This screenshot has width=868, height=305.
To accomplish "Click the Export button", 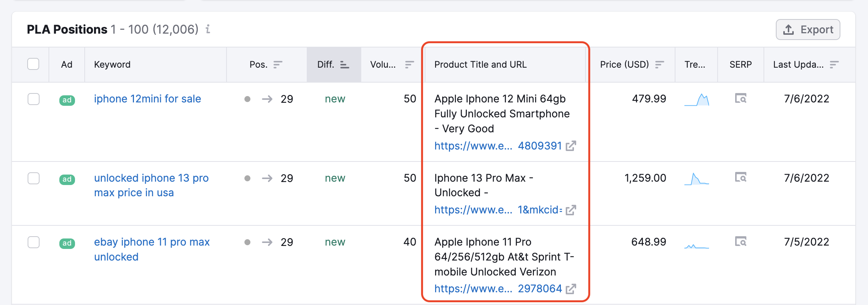I will point(808,30).
